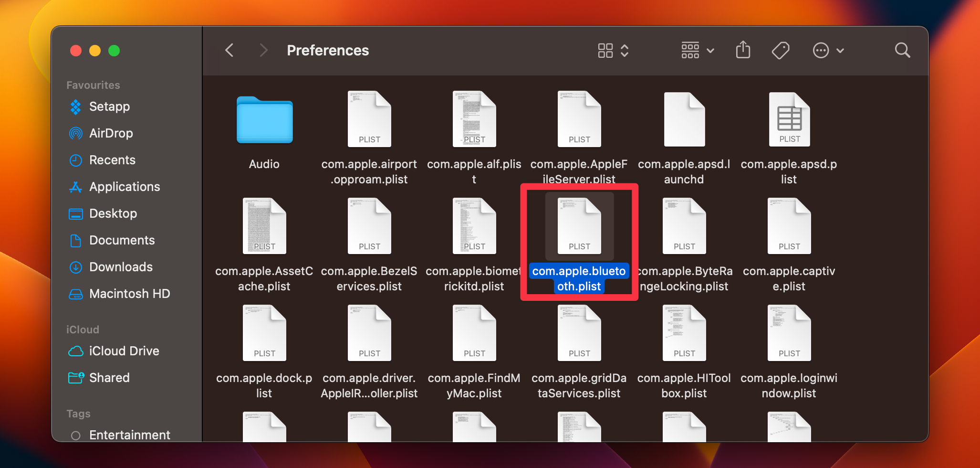Image resolution: width=980 pixels, height=468 pixels.
Task: Open the grouping dropdown in the toolbar
Action: [697, 50]
